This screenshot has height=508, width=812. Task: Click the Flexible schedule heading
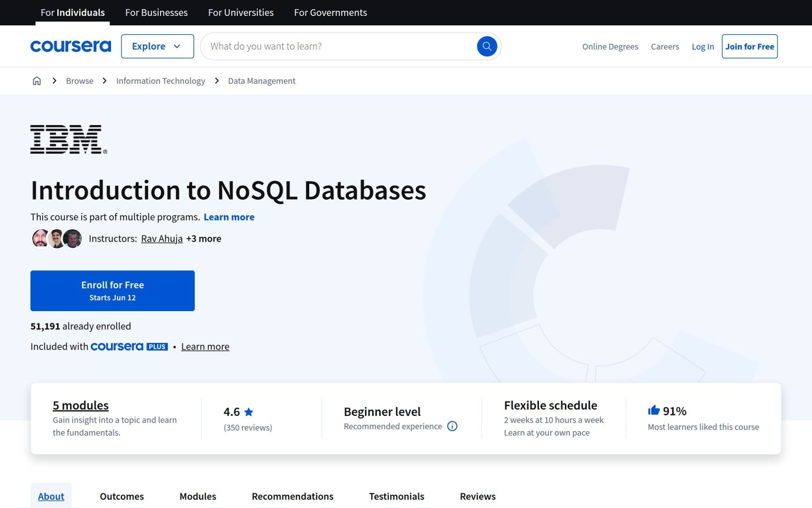pyautogui.click(x=550, y=405)
